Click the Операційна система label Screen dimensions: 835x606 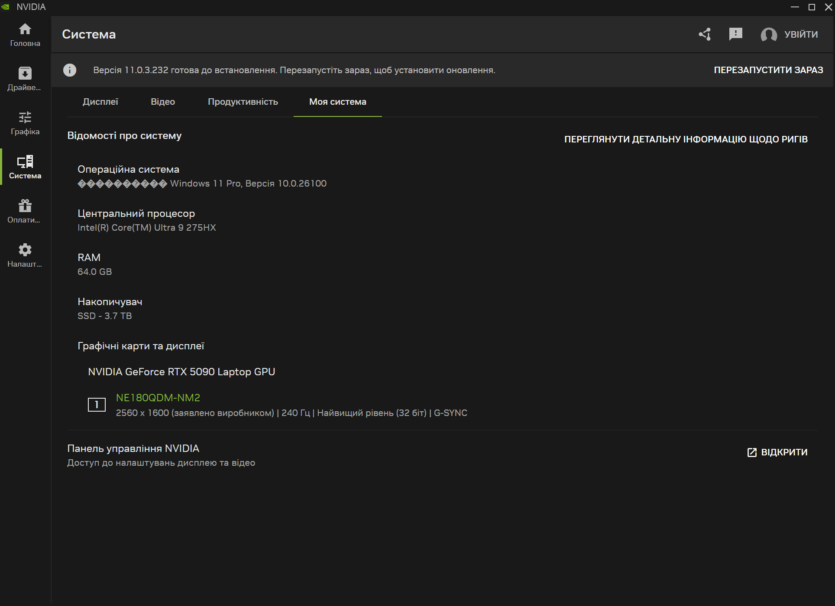click(x=128, y=169)
